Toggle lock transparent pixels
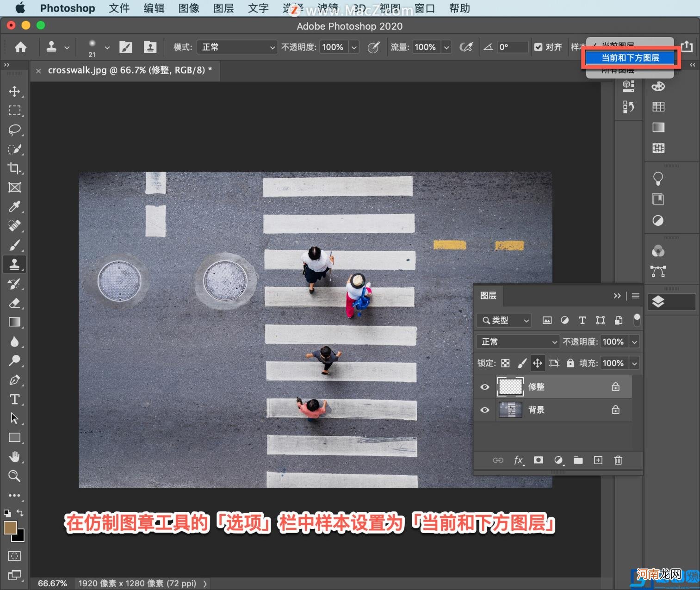700x590 pixels. click(505, 363)
